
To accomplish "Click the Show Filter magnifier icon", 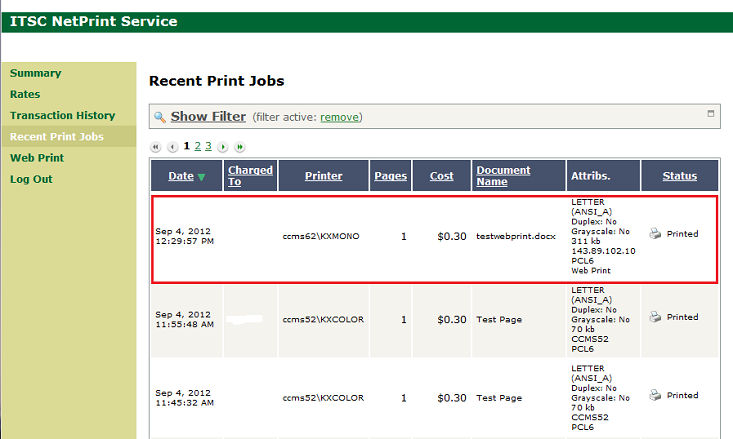I will coord(160,117).
